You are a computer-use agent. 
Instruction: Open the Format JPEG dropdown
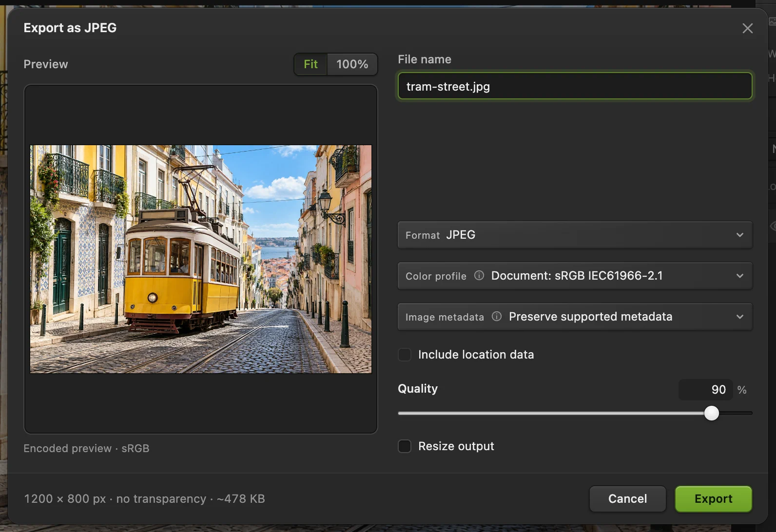point(575,235)
